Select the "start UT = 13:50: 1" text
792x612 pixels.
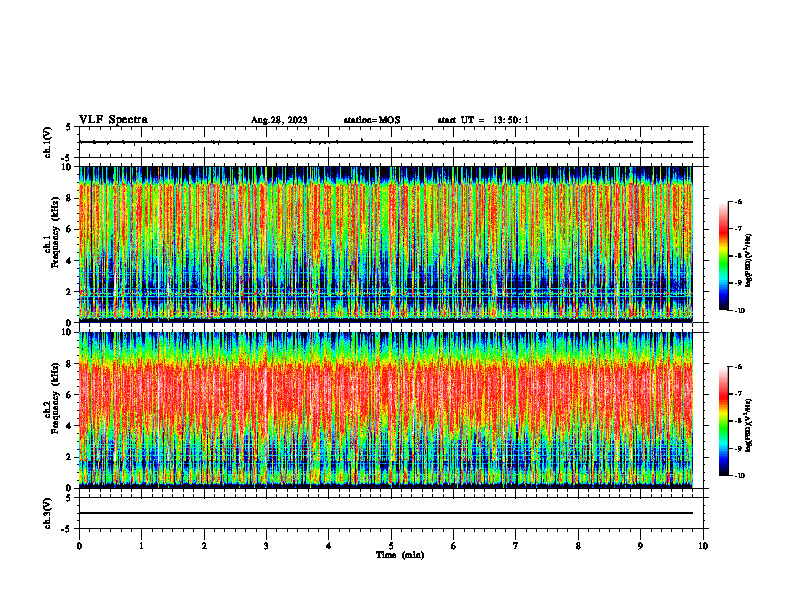[483, 120]
